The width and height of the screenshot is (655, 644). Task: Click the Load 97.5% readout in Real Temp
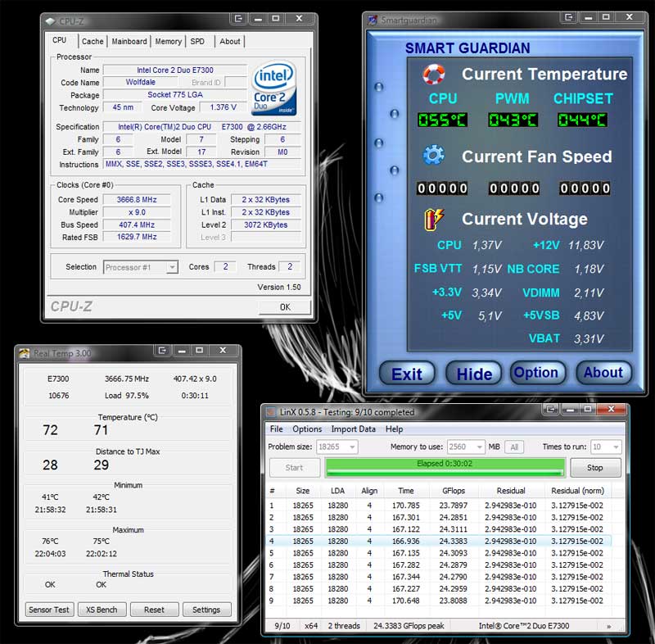(127, 396)
